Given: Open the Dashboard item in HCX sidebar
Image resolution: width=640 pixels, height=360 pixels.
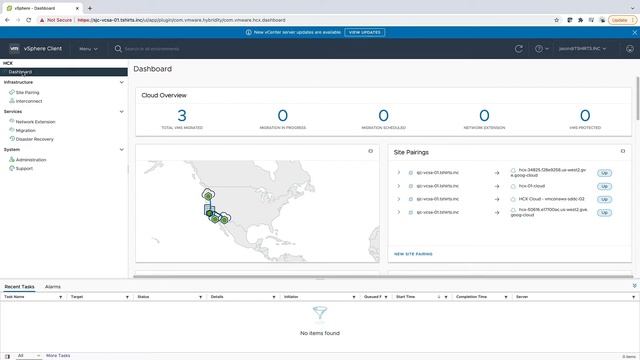Looking at the screenshot, I should pyautogui.click(x=64, y=72).
